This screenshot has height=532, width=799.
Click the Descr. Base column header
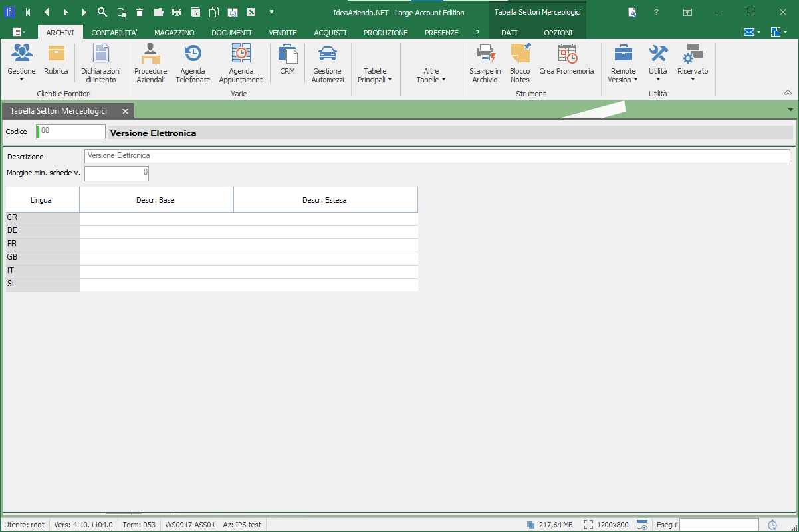157,200
